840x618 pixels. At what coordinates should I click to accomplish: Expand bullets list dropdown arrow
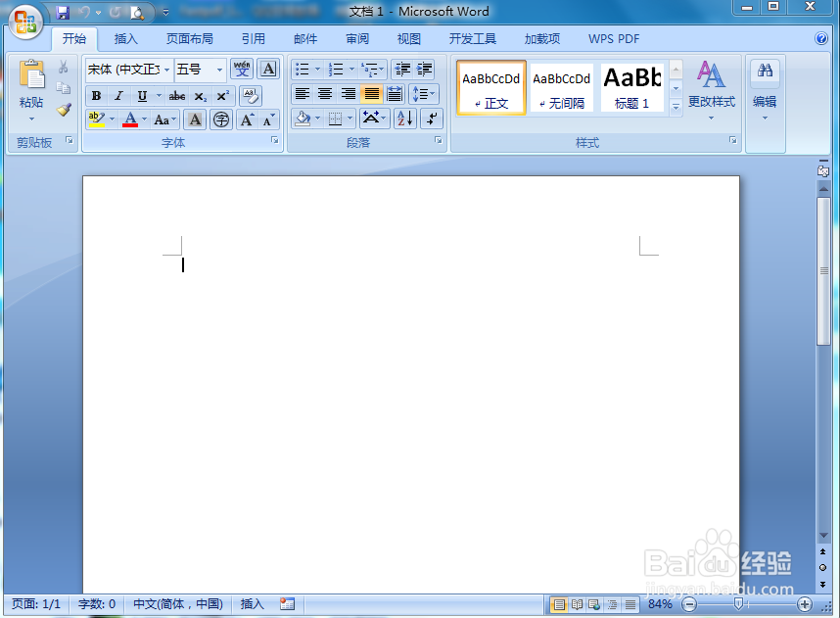click(x=317, y=70)
